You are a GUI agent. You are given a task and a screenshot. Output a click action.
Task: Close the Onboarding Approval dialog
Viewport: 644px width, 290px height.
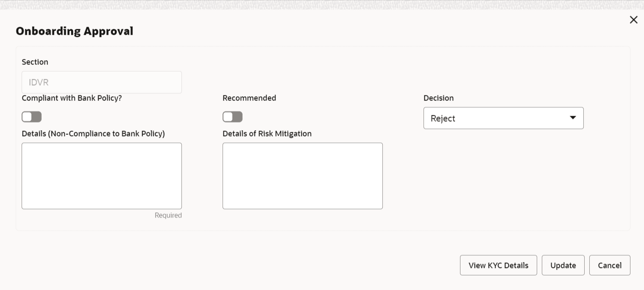[633, 20]
